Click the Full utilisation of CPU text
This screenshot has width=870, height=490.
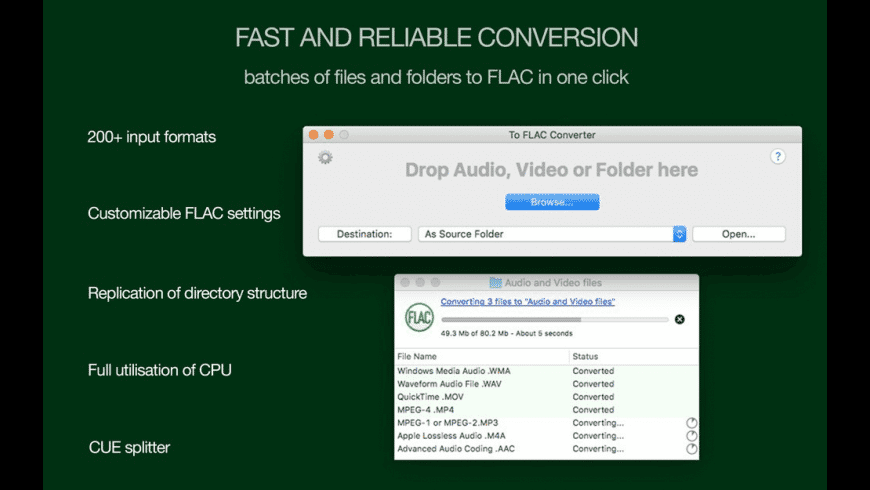[x=160, y=370]
